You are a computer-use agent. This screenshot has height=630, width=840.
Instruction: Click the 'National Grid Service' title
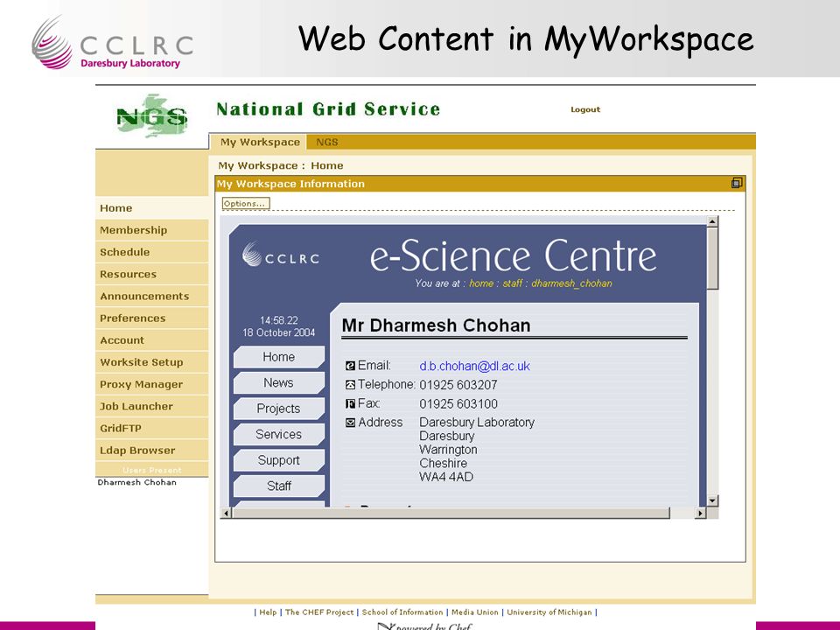click(328, 109)
